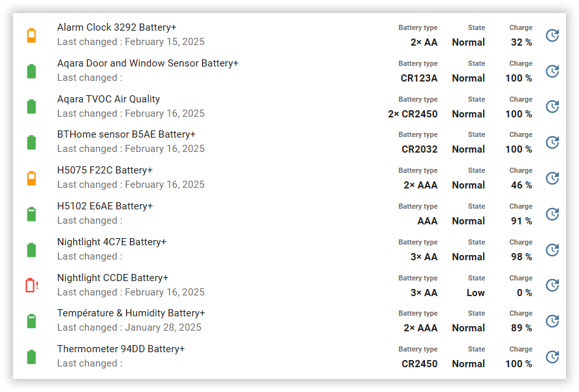Click battery-replaced icon for Alarm Clock 3292
Image resolution: width=579 pixels, height=392 pixels.
[x=552, y=35]
